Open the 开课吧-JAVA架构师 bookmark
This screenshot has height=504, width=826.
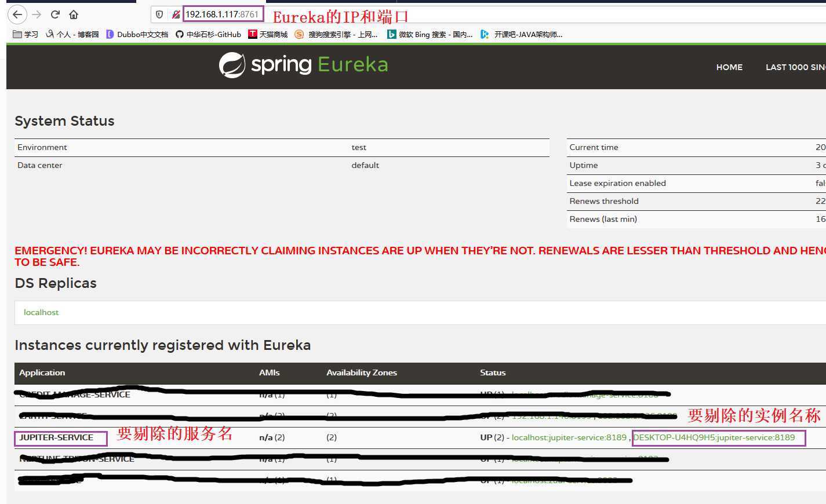(x=522, y=35)
